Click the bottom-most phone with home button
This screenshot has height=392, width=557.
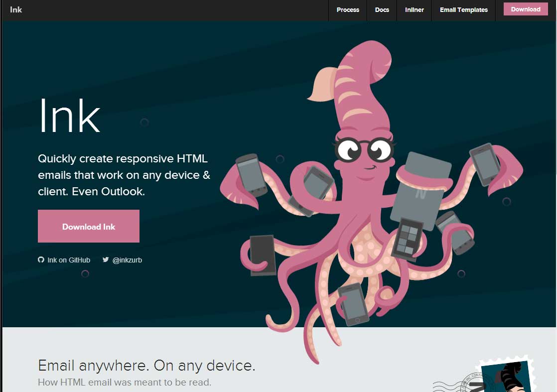354,304
